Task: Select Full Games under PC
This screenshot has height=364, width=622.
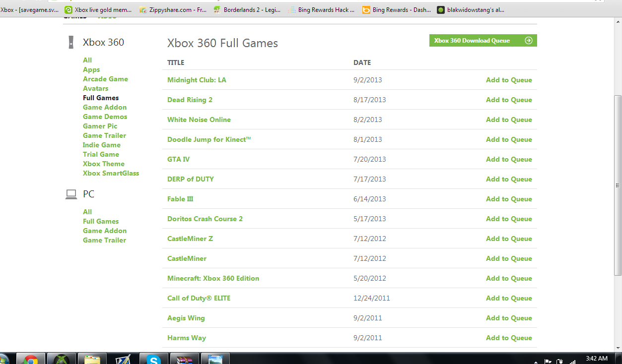Action: [x=101, y=221]
